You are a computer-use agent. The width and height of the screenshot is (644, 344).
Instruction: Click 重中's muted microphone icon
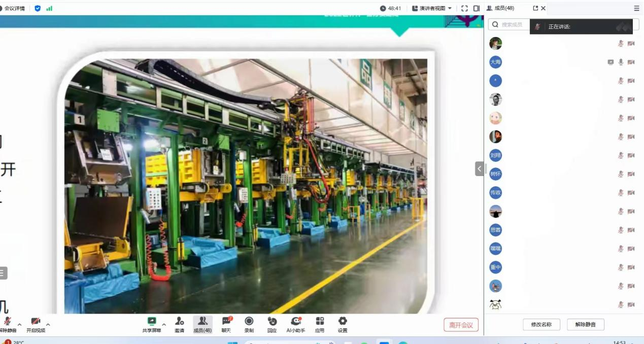[x=621, y=267]
